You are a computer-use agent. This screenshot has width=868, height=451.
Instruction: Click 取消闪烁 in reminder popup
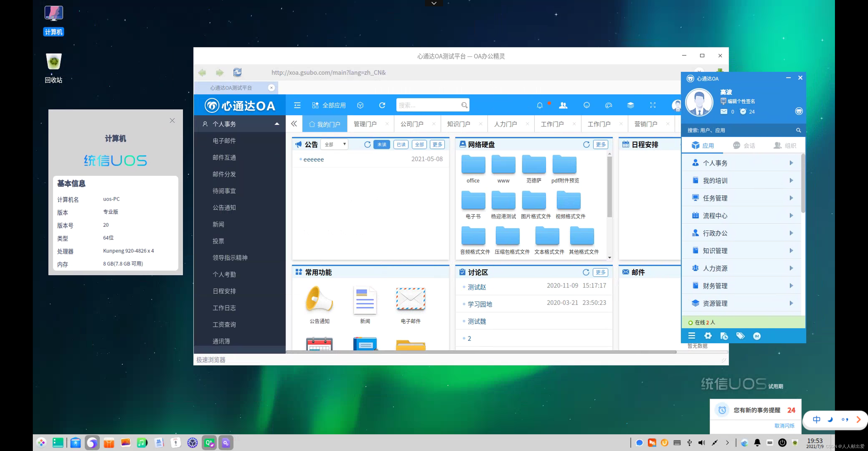pyautogui.click(x=784, y=426)
